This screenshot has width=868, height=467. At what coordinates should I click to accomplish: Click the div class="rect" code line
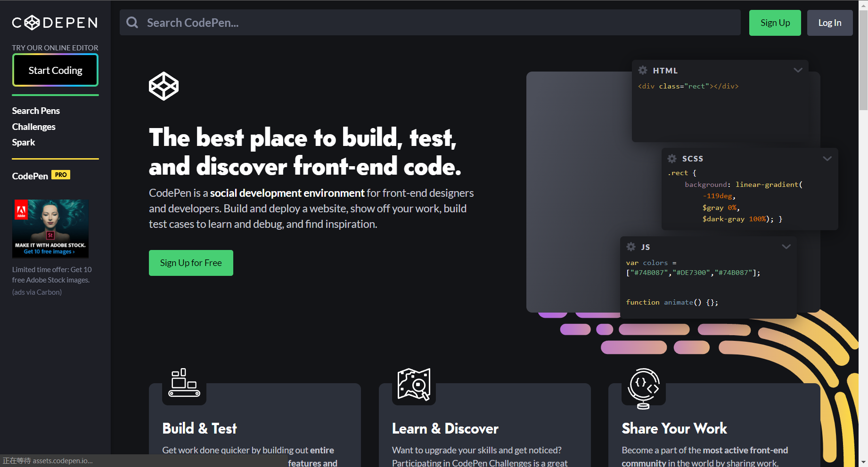click(688, 86)
